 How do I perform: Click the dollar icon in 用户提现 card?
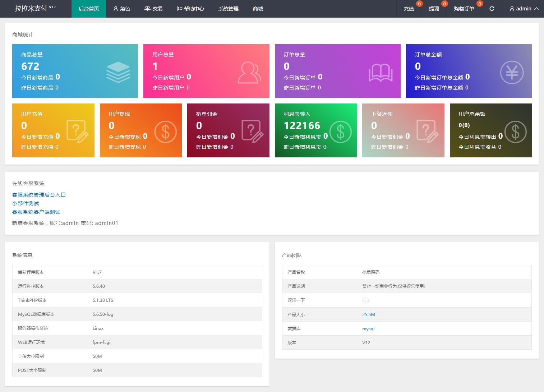click(165, 132)
